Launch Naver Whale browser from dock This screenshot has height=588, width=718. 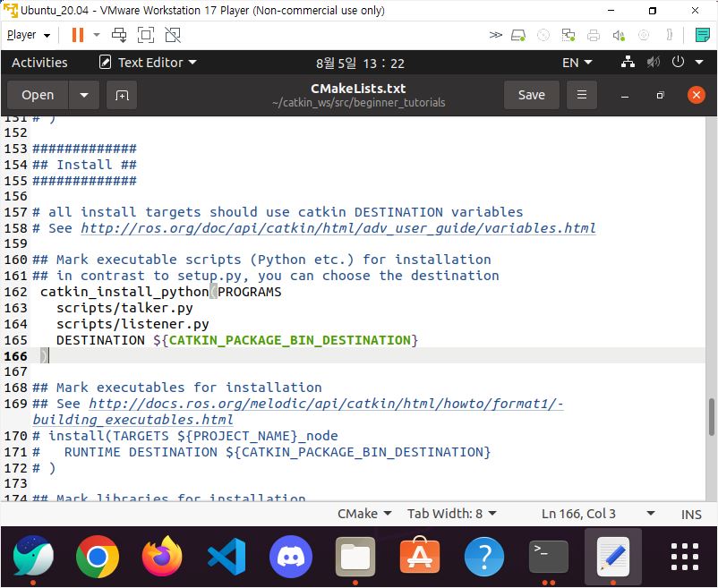(33, 557)
